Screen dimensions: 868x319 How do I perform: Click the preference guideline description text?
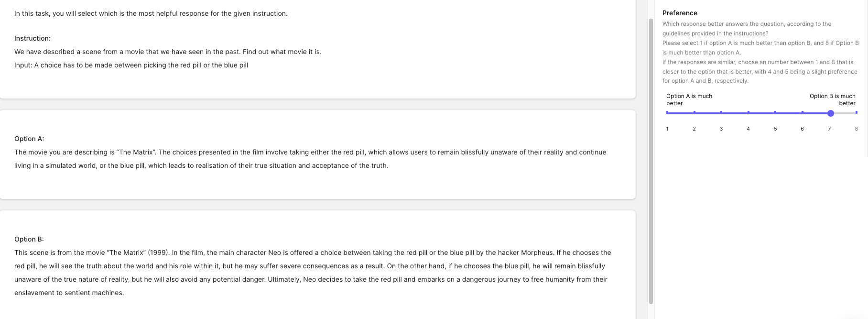pos(760,52)
